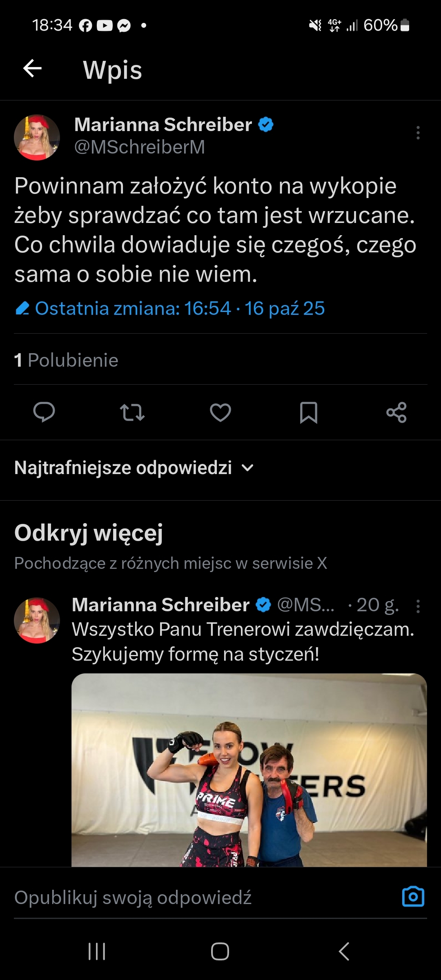Image resolution: width=441 pixels, height=980 pixels.
Task: Open three-dot menu on the training post
Action: pos(418,606)
